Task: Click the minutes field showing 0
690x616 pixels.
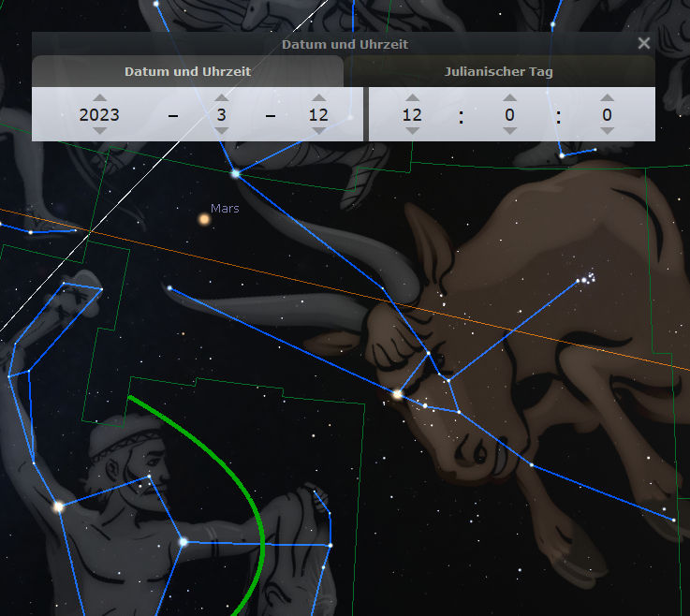Action: [x=509, y=115]
